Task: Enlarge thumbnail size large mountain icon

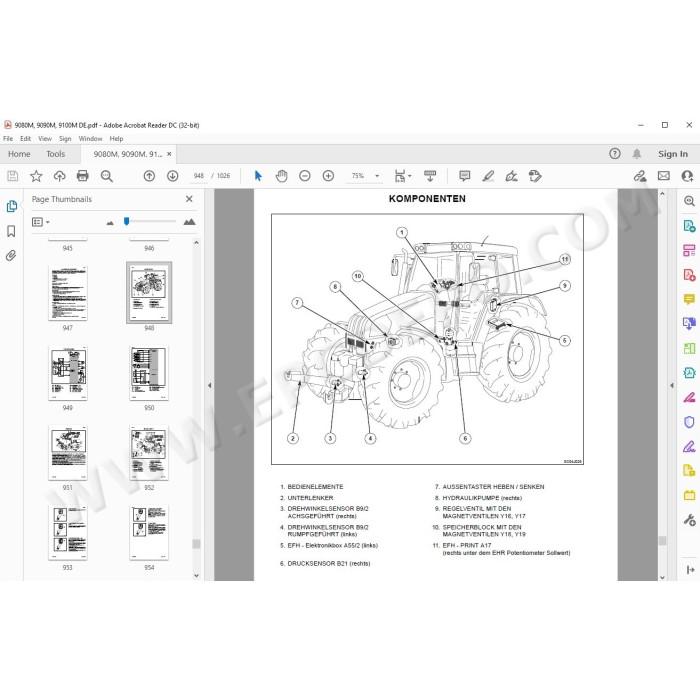Action: point(189,222)
